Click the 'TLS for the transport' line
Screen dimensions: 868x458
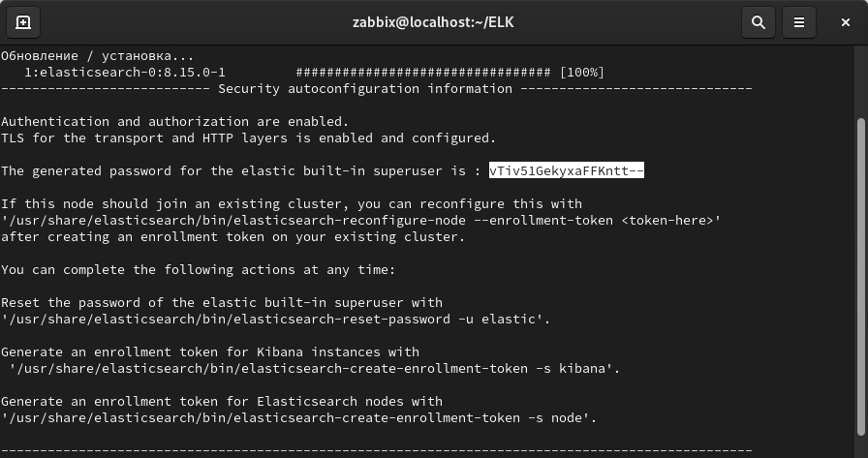click(x=248, y=138)
